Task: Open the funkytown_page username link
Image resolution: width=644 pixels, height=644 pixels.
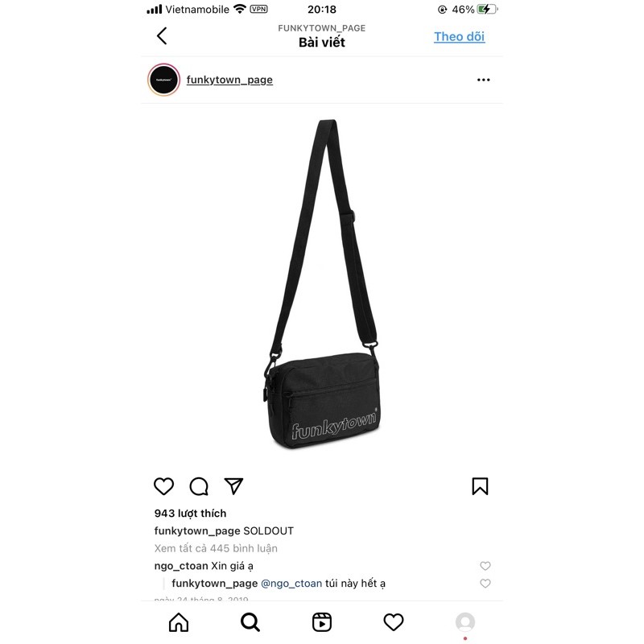Action: pyautogui.click(x=229, y=80)
